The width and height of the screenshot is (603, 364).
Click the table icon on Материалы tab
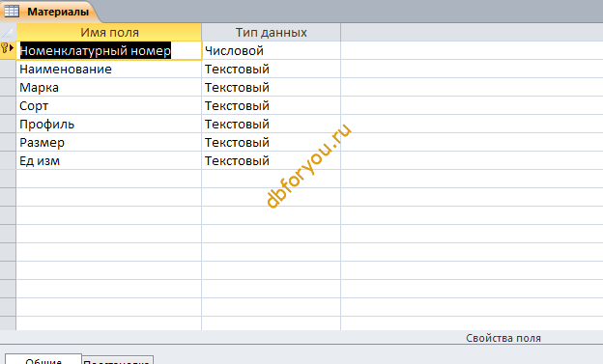coord(12,12)
